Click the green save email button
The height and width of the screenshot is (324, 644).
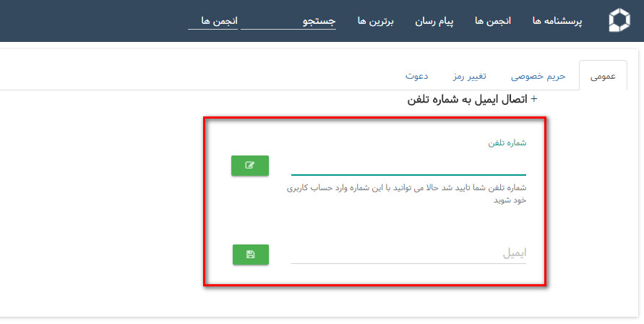[x=250, y=255]
